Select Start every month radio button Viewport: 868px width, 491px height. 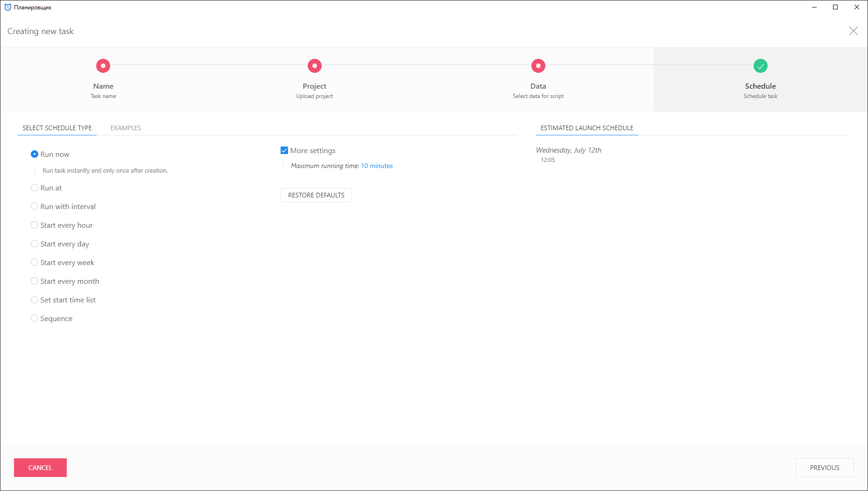pos(35,281)
